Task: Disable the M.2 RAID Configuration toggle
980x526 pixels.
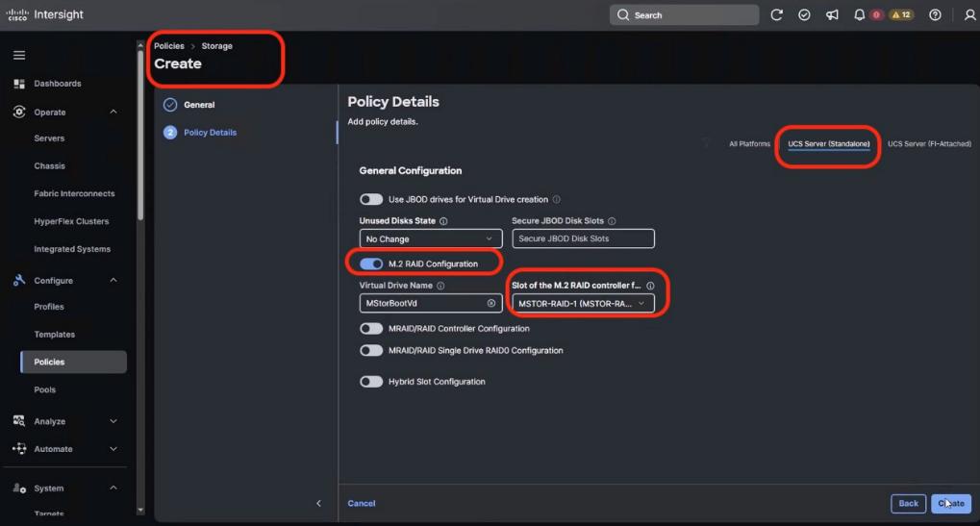Action: [x=371, y=263]
